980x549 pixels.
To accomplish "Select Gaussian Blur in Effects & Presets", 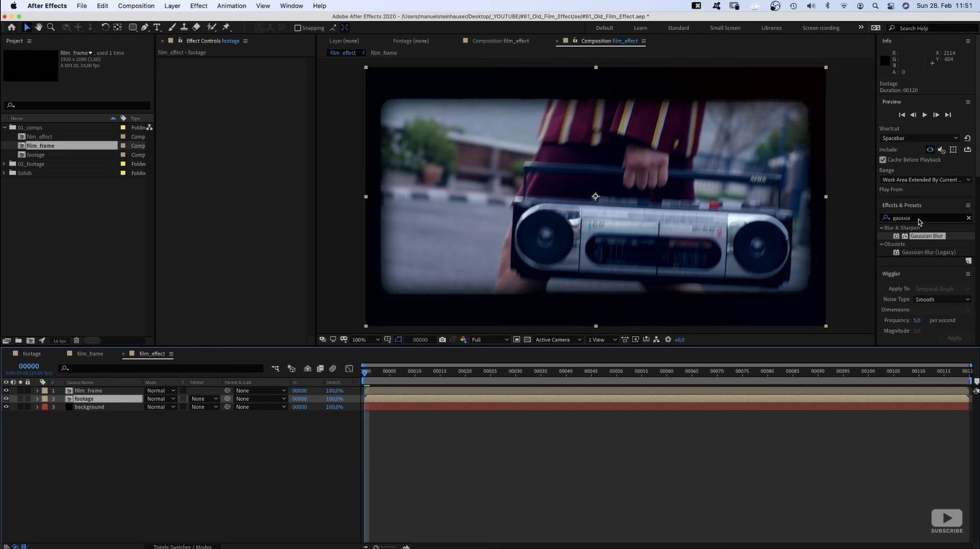I will (x=927, y=236).
